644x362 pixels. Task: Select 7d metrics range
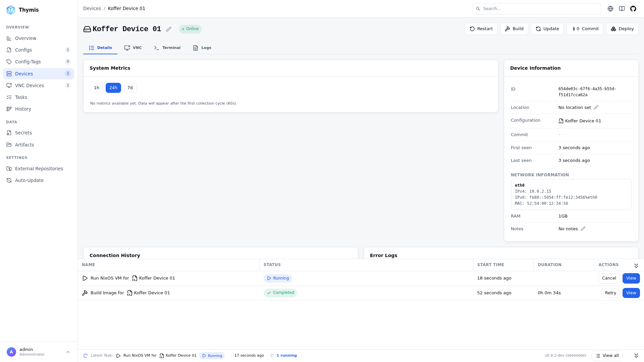click(130, 88)
